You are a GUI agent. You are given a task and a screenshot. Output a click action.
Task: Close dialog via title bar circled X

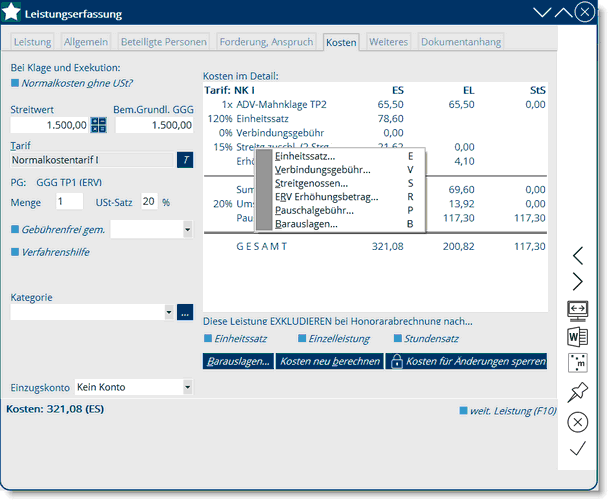coord(585,12)
